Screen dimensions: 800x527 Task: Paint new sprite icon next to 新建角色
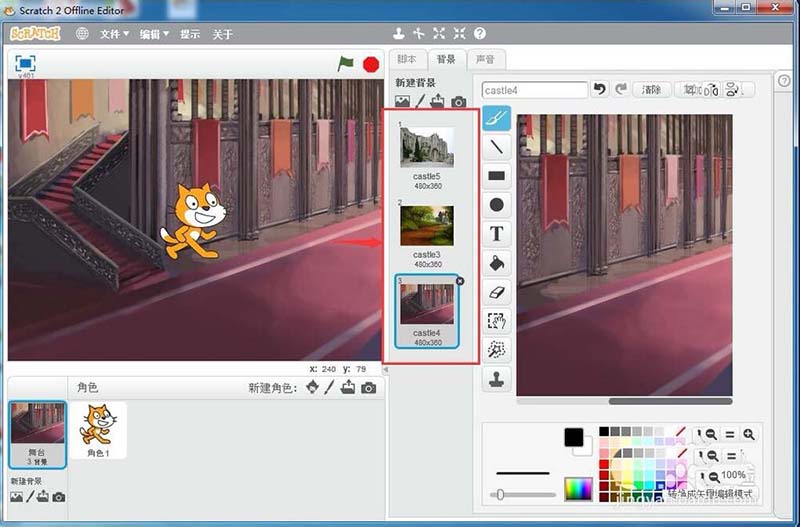[330, 387]
